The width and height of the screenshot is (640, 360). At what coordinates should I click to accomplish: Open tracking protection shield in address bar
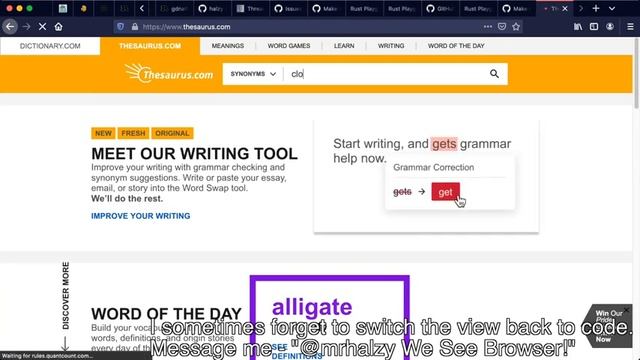[120, 27]
